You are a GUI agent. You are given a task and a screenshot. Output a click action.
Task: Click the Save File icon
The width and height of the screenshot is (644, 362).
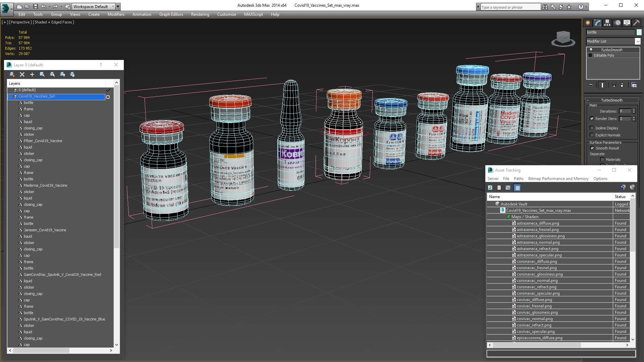point(35,6)
